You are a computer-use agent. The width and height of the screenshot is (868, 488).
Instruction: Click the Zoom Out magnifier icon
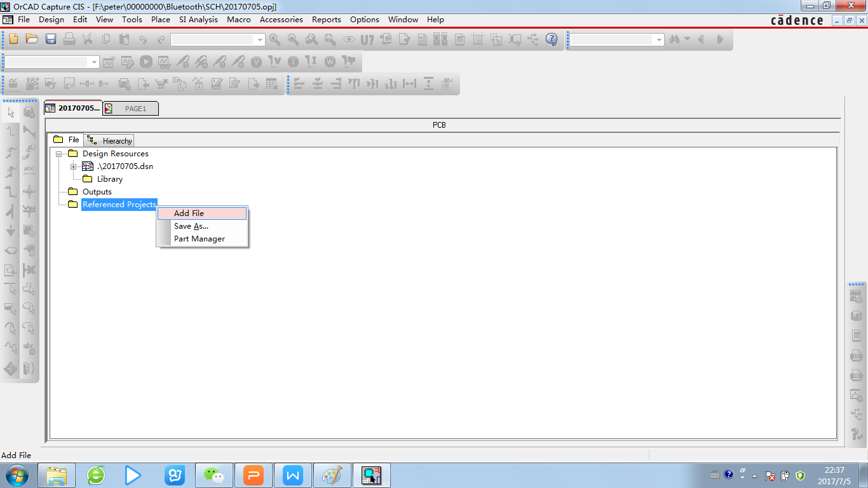click(x=293, y=39)
